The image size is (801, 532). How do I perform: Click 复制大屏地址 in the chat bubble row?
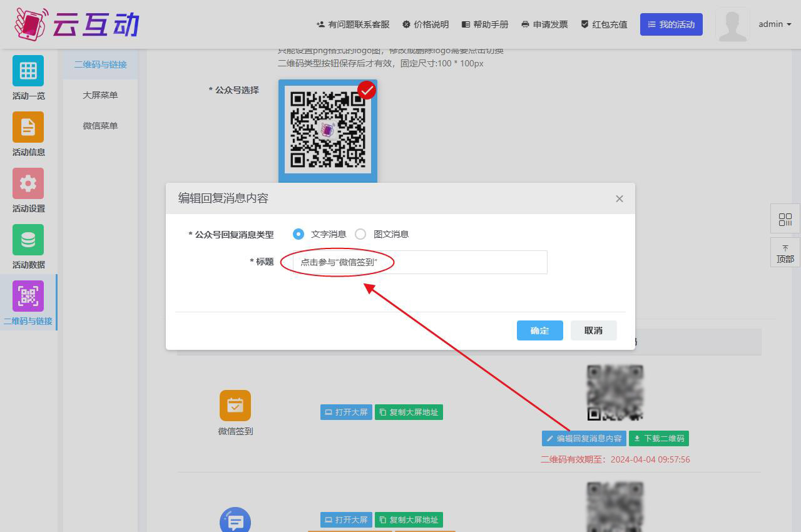click(409, 520)
